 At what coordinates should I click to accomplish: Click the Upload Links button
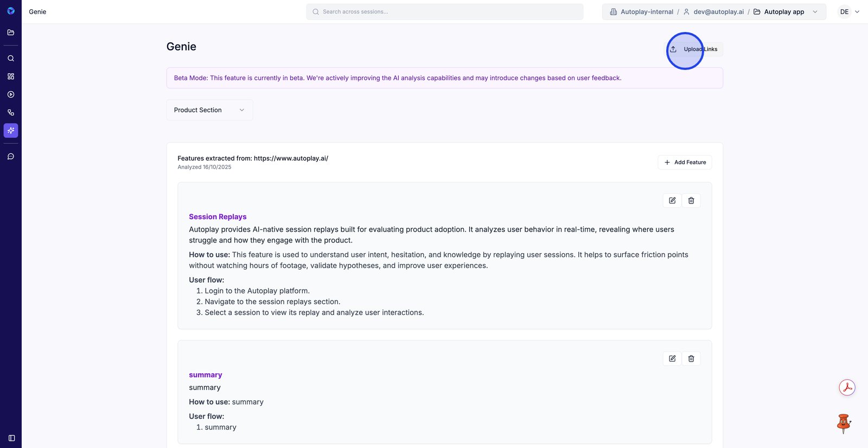pos(695,49)
